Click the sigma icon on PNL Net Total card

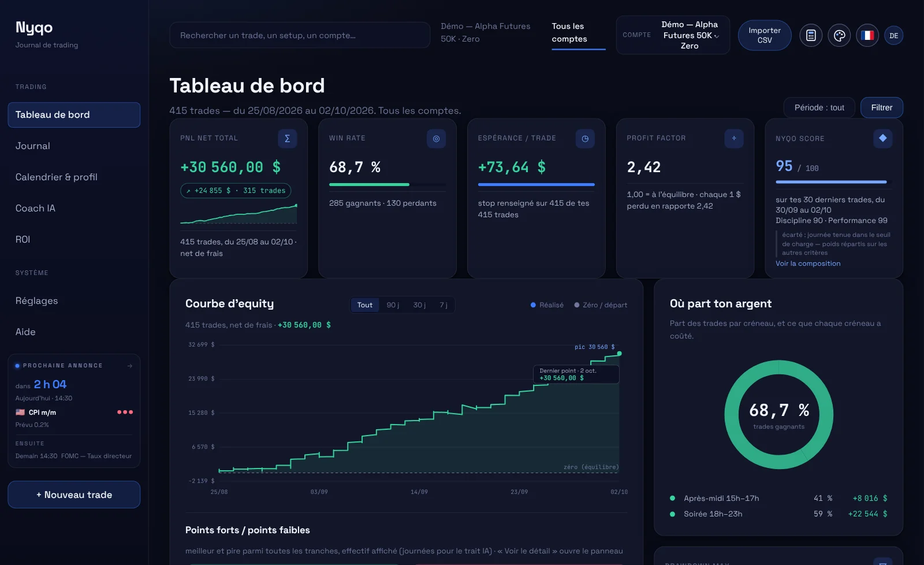(x=288, y=139)
